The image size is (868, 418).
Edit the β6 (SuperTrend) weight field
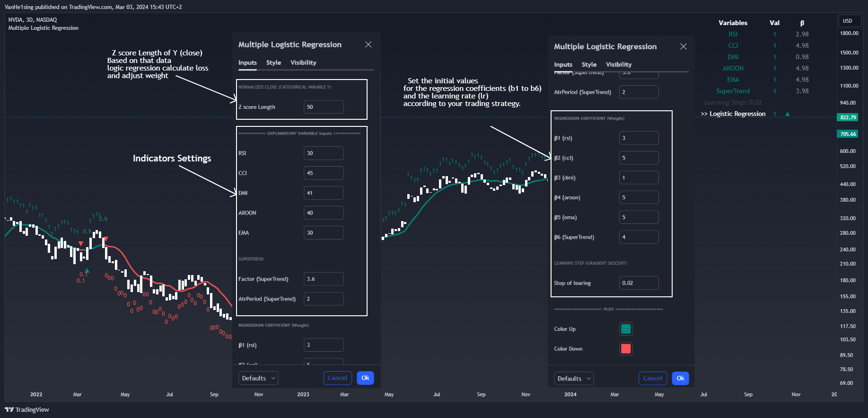coord(639,237)
